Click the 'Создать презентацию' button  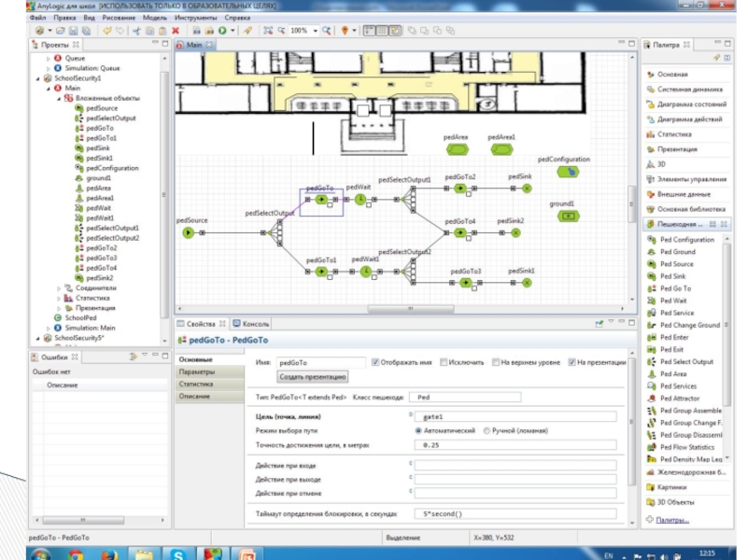tap(313, 377)
